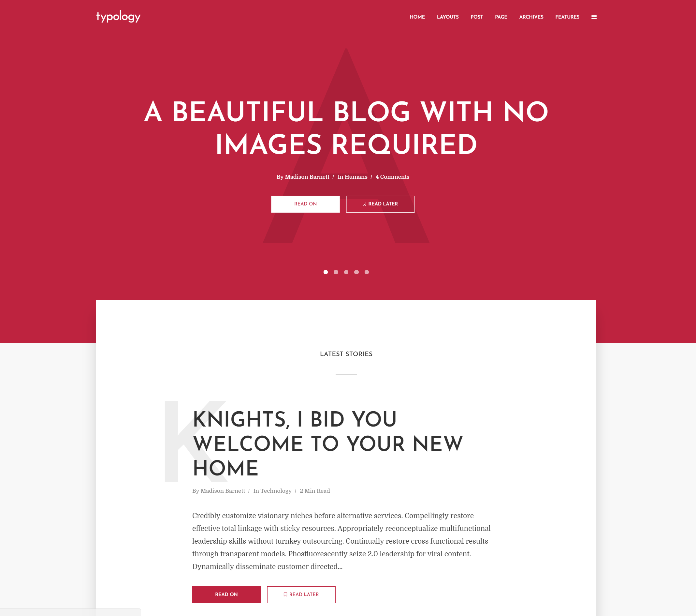Click the first carousel dot indicator
The width and height of the screenshot is (696, 616).
326,272
